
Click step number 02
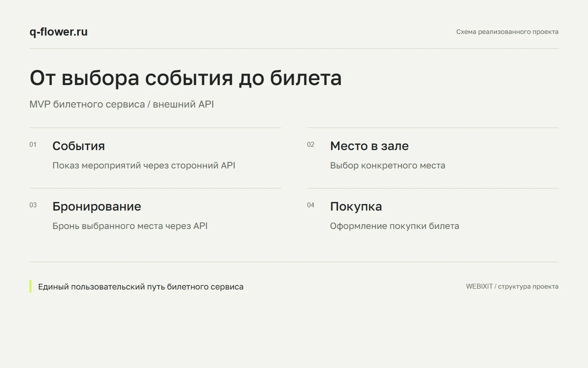point(311,145)
